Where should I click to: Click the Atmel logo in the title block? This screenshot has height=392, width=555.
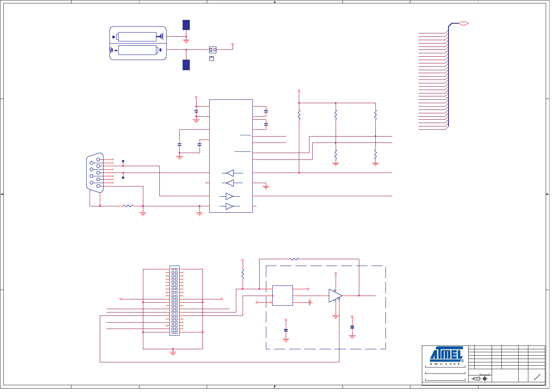pos(446,354)
